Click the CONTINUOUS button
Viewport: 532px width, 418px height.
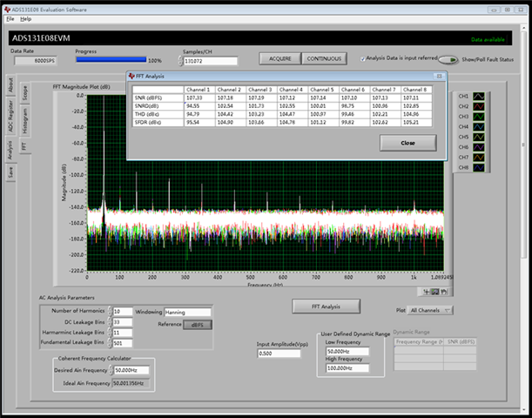pos(324,58)
